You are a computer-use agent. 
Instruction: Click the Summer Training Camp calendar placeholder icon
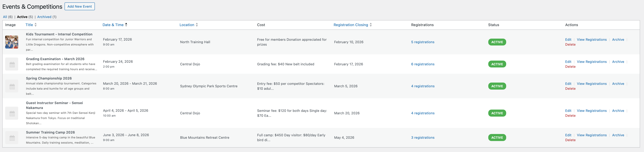pyautogui.click(x=12, y=138)
